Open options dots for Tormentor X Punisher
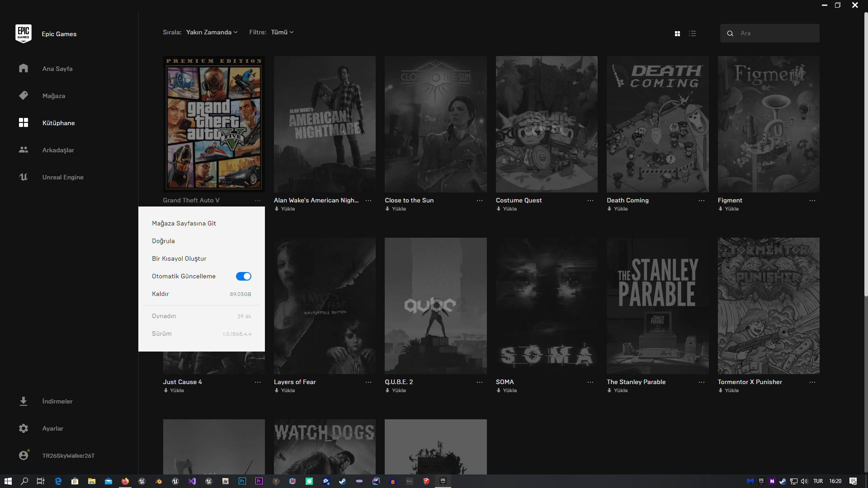 812,382
